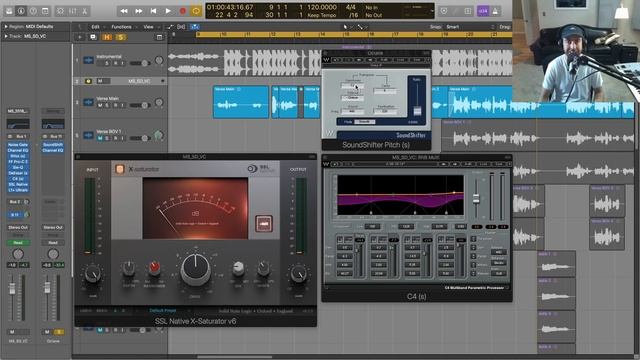Toggle the automation curve button

click(x=170, y=27)
